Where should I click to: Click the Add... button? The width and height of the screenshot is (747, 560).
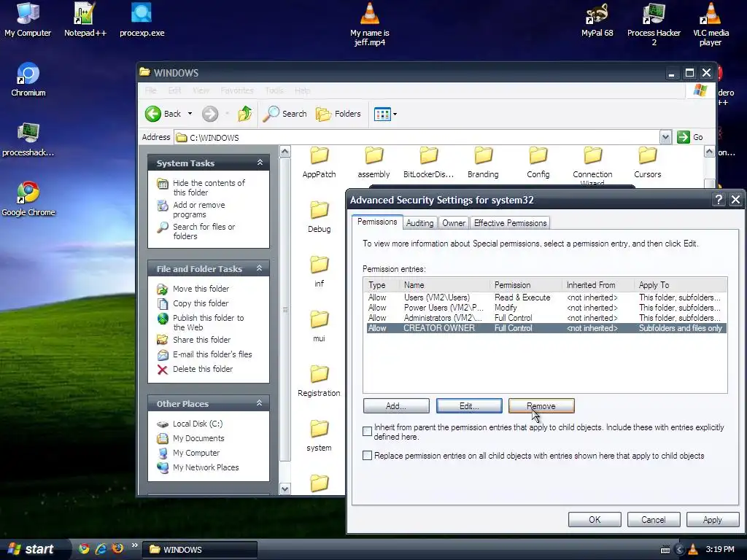[396, 405]
